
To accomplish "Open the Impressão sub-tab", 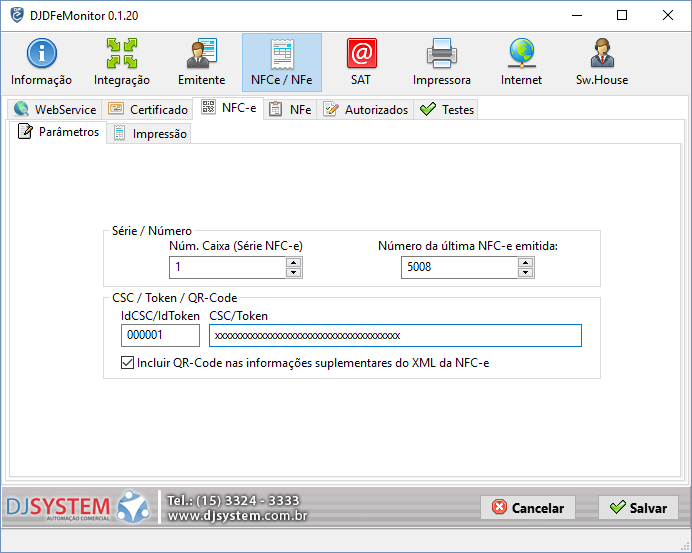I will click(150, 133).
